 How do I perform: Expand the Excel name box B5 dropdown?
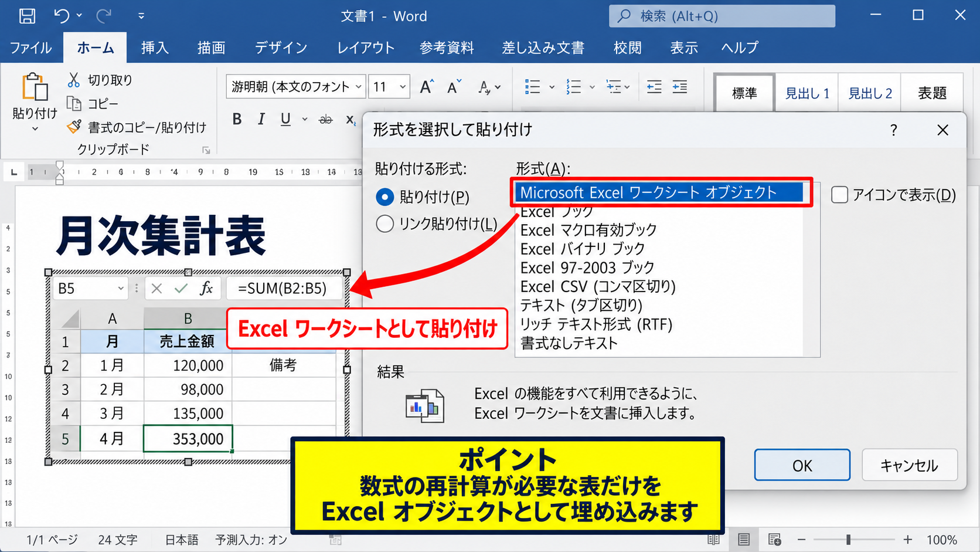[120, 288]
